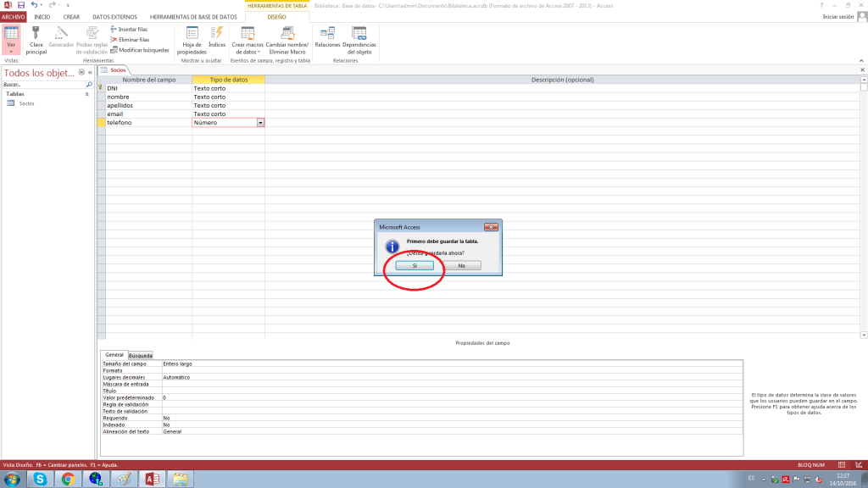Click Insertar filas in ribbon
The image size is (868, 488).
tap(129, 29)
